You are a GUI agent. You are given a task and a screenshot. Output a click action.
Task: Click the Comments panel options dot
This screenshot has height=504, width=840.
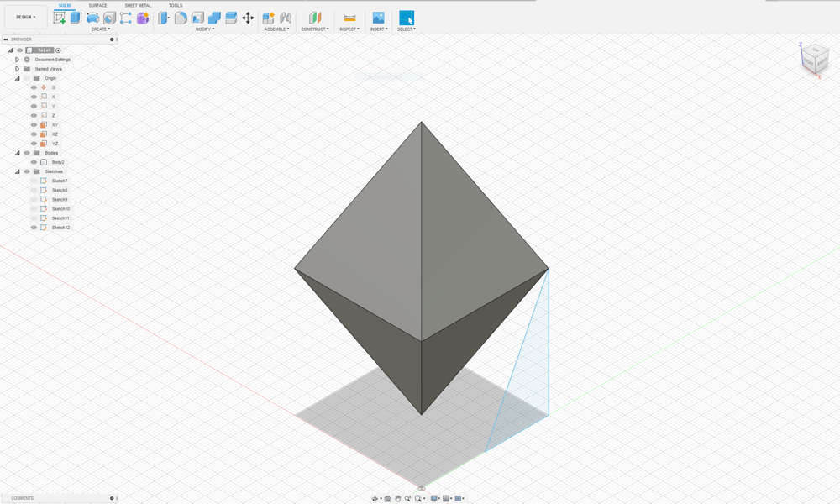[112, 498]
